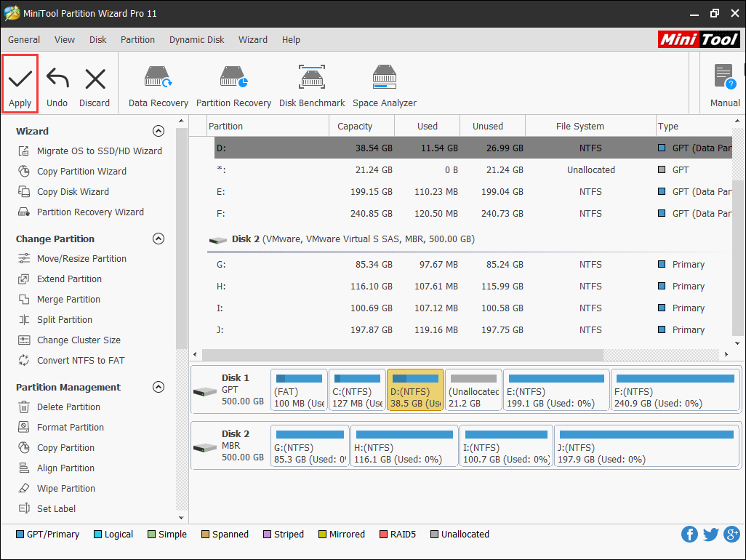Click the Undo arrow icon
Viewport: 746px width, 560px height.
click(x=57, y=79)
